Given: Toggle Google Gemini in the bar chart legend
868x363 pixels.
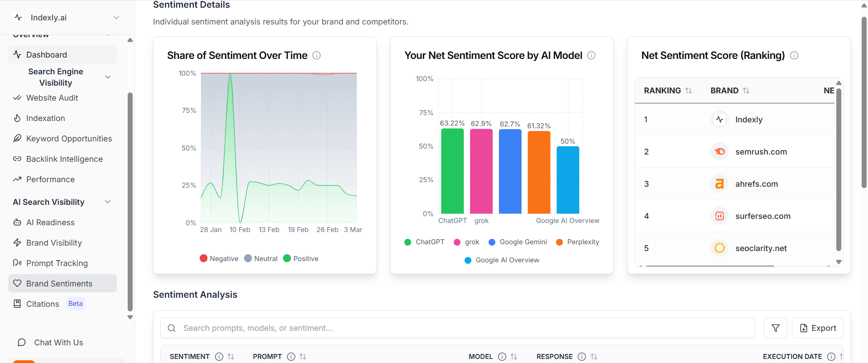Looking at the screenshot, I should (x=518, y=242).
